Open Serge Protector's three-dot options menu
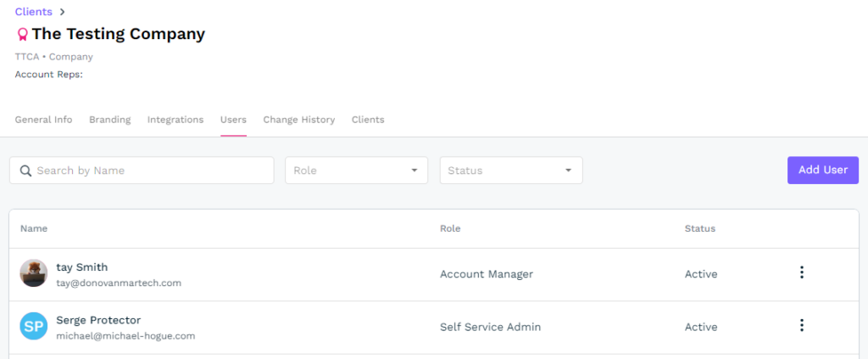The height and width of the screenshot is (359, 868). tap(801, 325)
